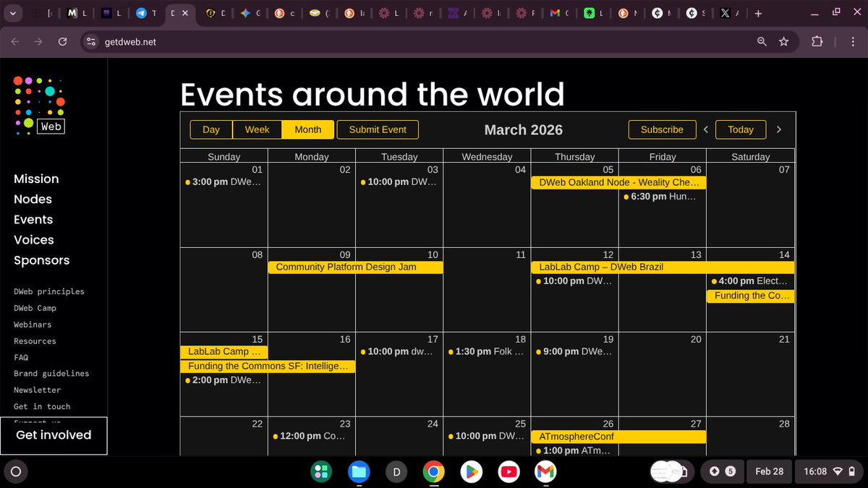
Task: Open the browser extensions puzzle icon
Action: (817, 42)
